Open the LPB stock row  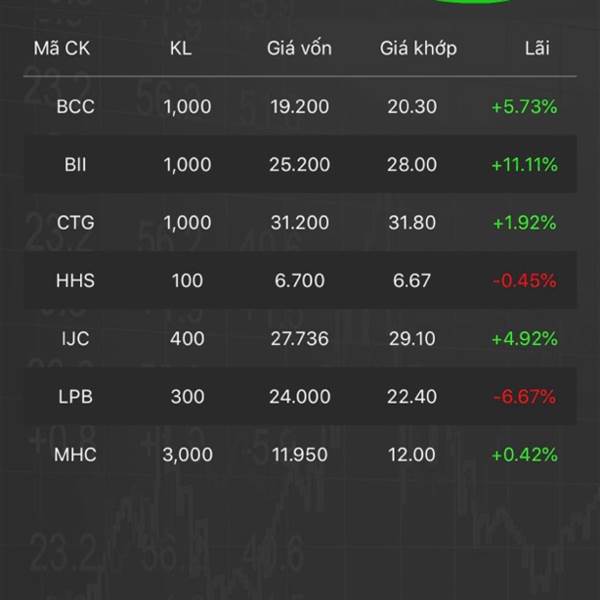(x=300, y=396)
